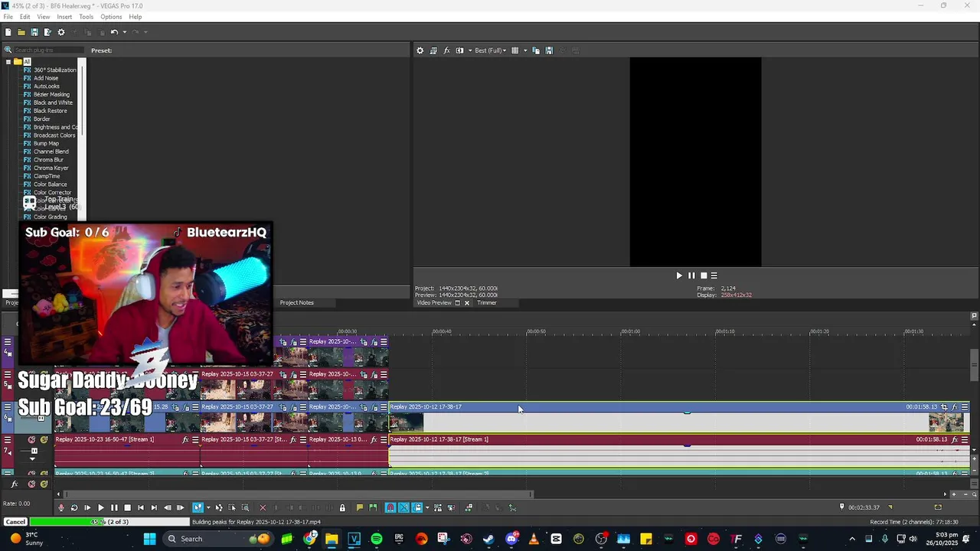Go to Start in timeline transport
Viewport: 980px width, 551px height.
point(141,507)
